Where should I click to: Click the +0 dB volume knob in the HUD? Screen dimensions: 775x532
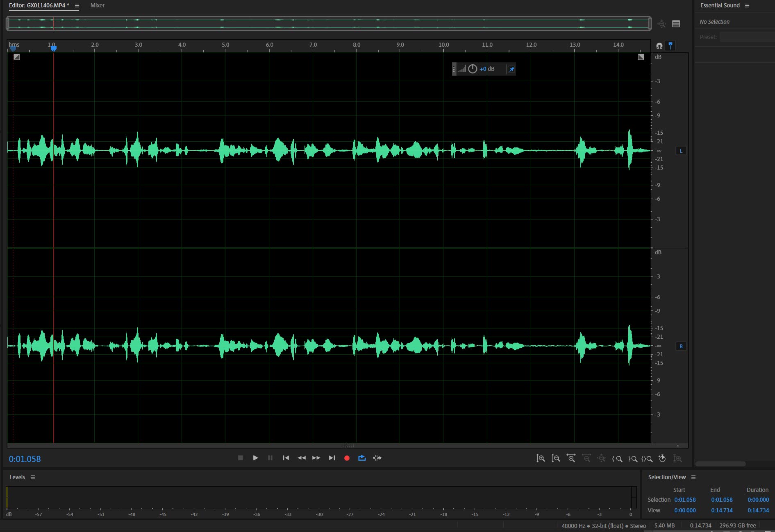pos(472,69)
